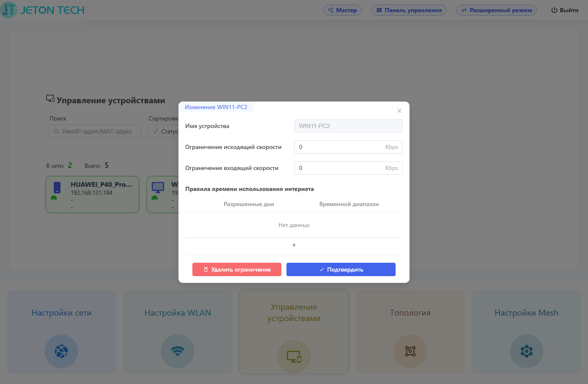Click the device search field
The height and width of the screenshot is (384, 588).
pos(95,131)
